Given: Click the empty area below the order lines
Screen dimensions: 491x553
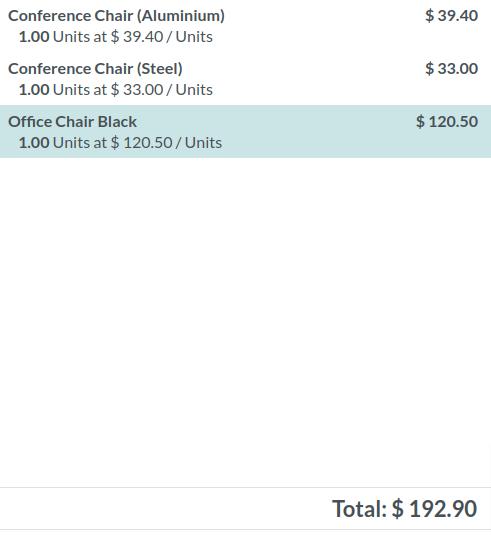Looking at the screenshot, I should point(246,322).
